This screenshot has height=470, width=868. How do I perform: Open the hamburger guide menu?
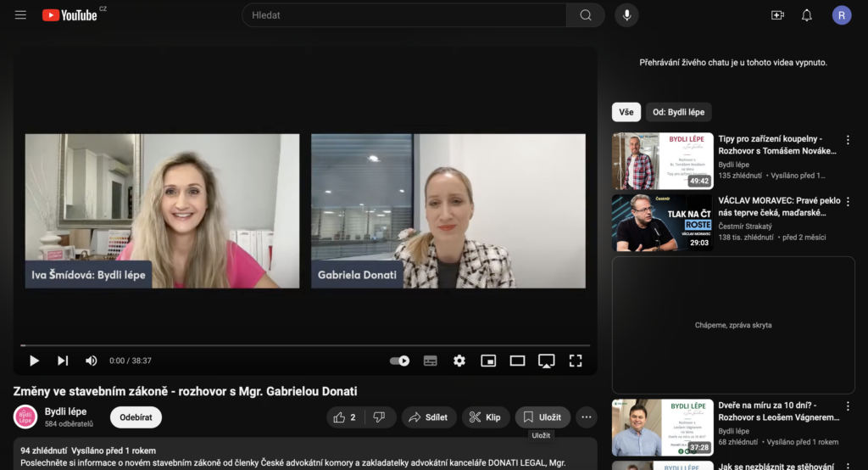coord(20,15)
